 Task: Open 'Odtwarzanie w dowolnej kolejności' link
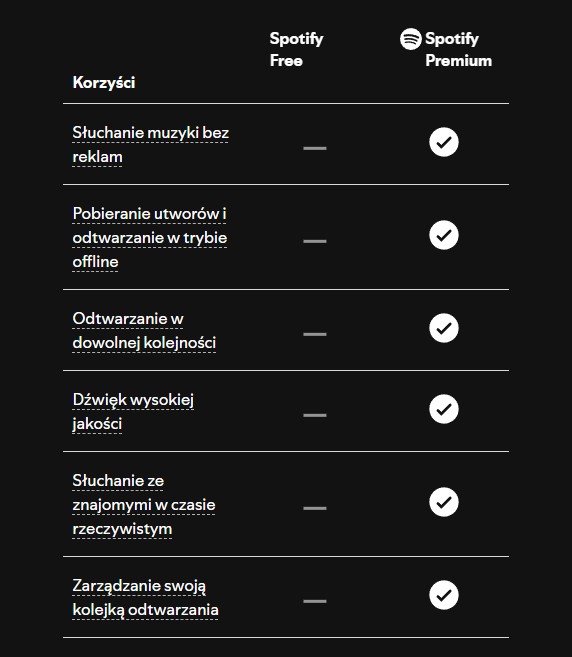(144, 331)
